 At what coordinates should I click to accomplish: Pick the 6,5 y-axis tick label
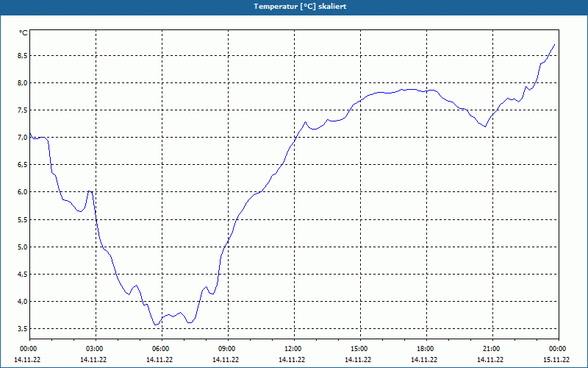coord(23,164)
